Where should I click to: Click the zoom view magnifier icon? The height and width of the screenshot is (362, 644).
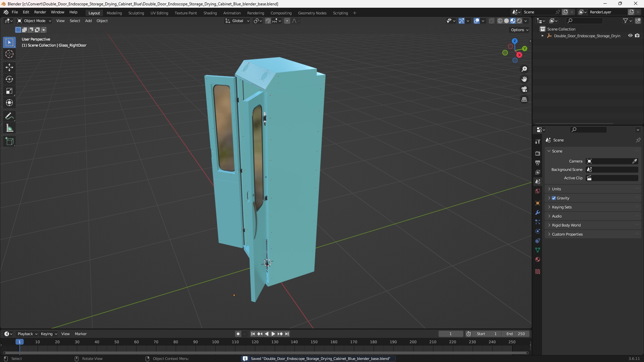[x=524, y=69]
